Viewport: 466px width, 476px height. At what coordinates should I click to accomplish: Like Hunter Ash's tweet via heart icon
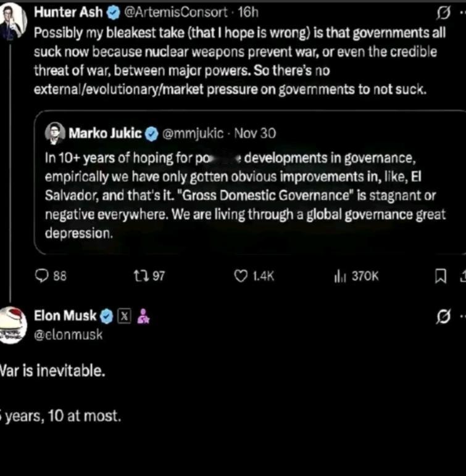point(241,276)
